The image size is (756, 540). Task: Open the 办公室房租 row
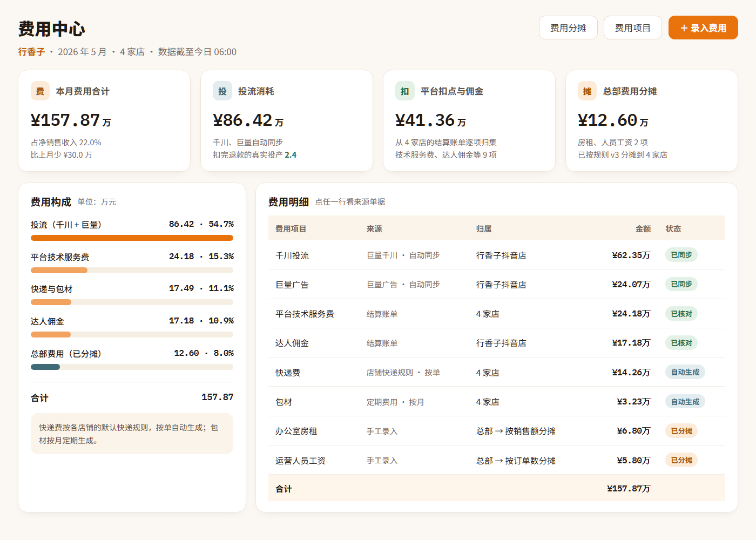[x=497, y=431]
